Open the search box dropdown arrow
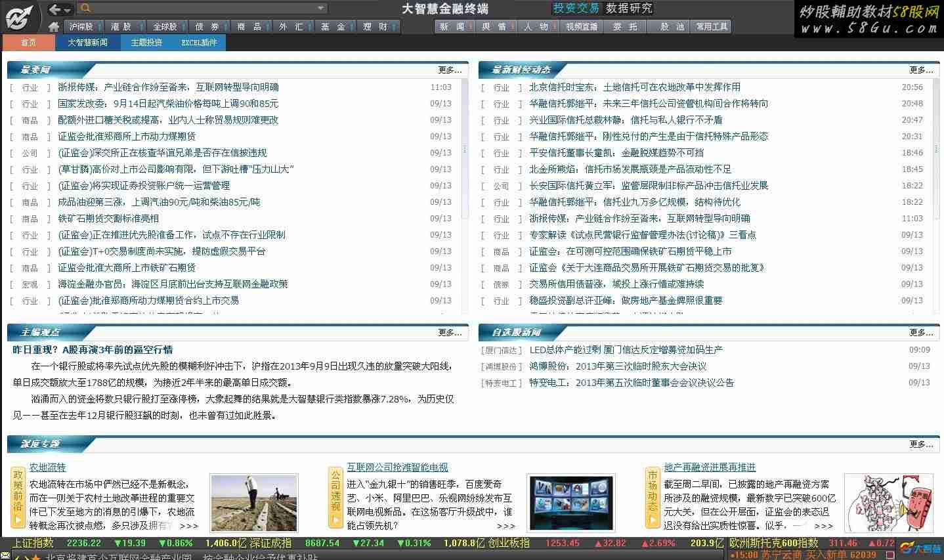 320,9
